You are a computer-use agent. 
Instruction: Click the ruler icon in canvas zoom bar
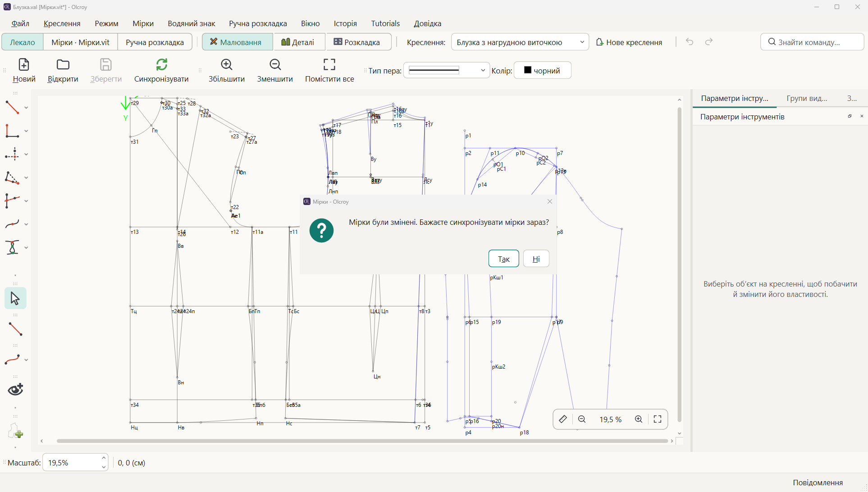(x=563, y=419)
